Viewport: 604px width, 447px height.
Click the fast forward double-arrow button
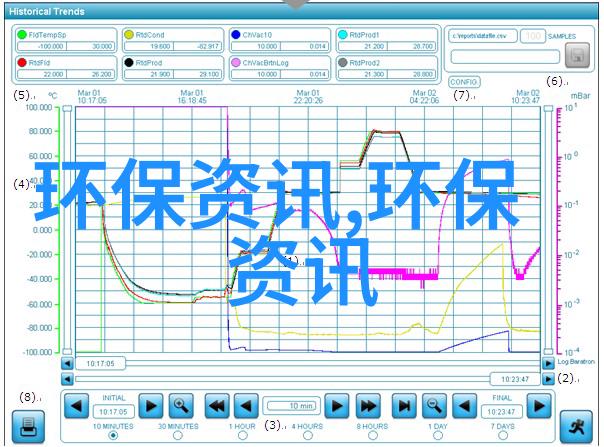point(368,406)
